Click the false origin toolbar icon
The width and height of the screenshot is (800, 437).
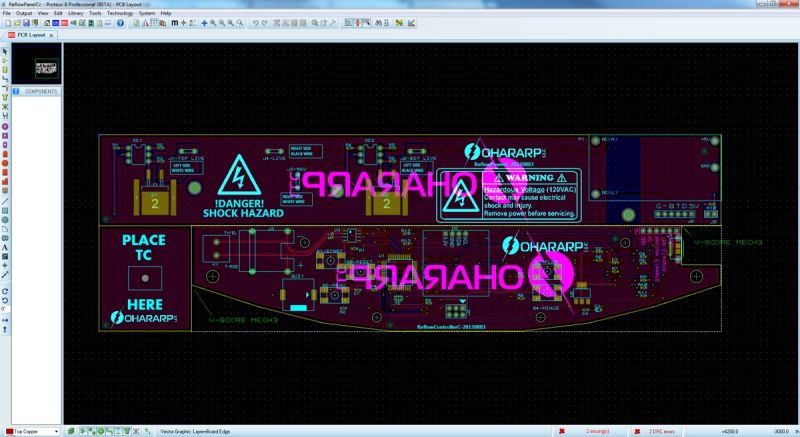click(x=184, y=23)
